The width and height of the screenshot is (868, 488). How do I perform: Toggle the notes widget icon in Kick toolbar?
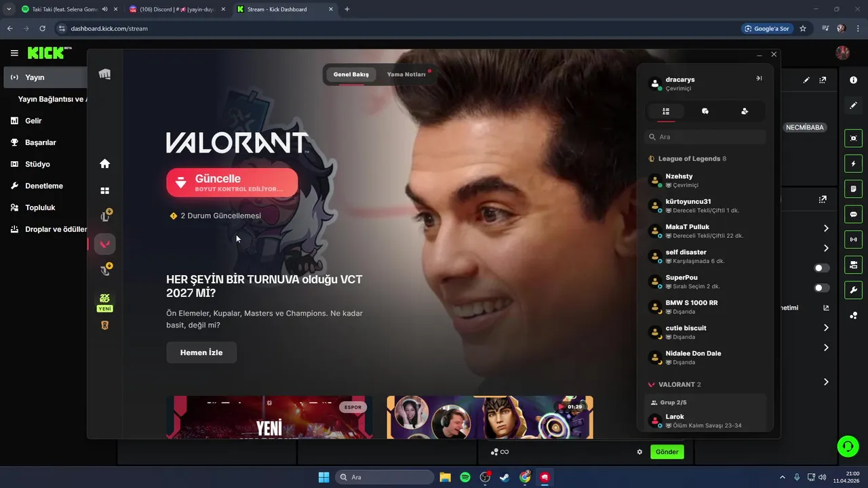point(853,188)
